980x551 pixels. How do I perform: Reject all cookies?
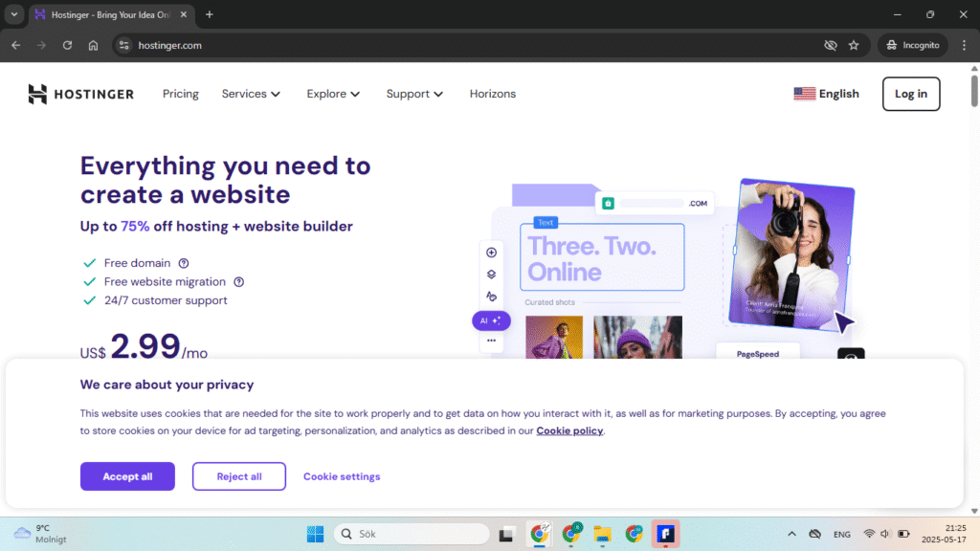[x=238, y=476]
